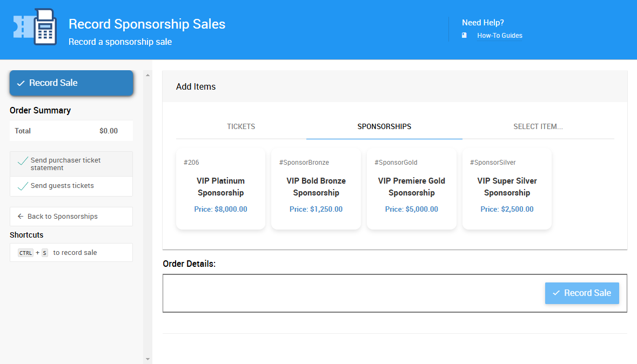Open the How-To Guides link

499,36
